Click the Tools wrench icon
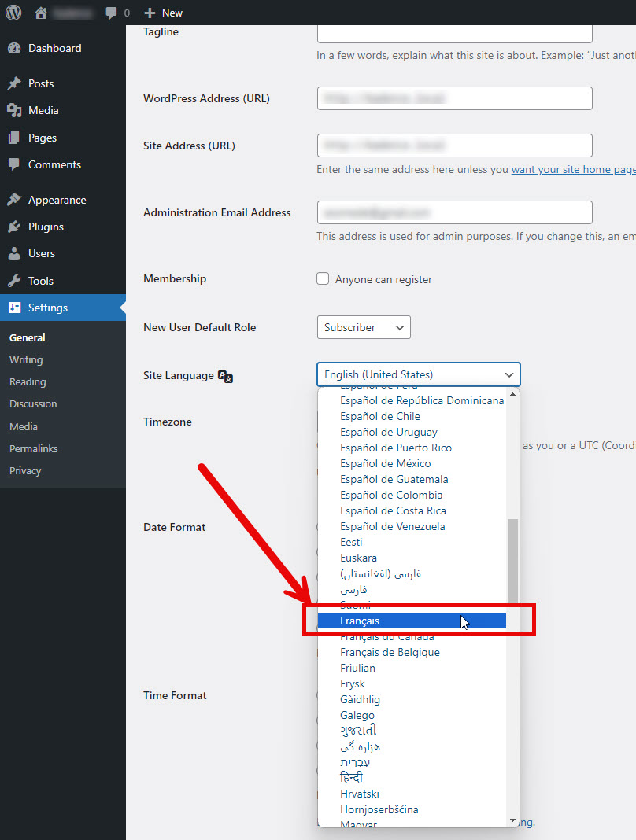This screenshot has width=636, height=840. click(14, 281)
